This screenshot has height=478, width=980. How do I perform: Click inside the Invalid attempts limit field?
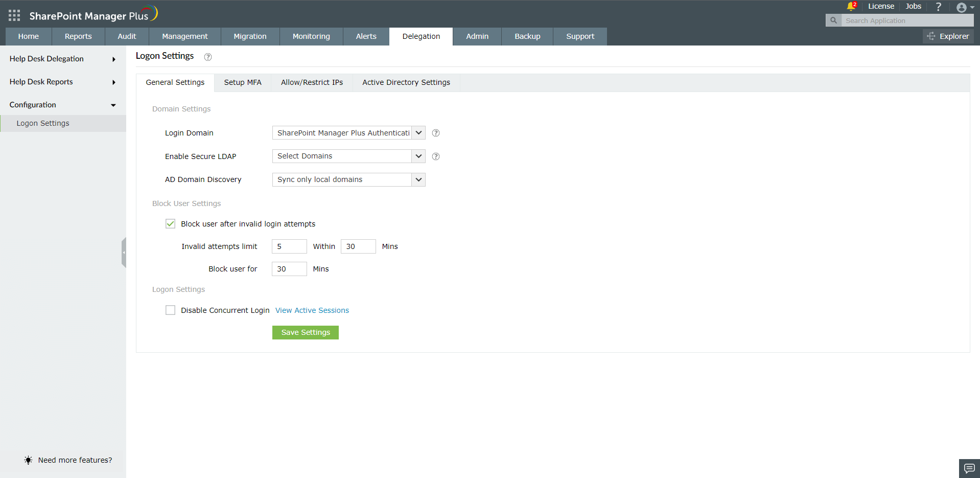[289, 246]
